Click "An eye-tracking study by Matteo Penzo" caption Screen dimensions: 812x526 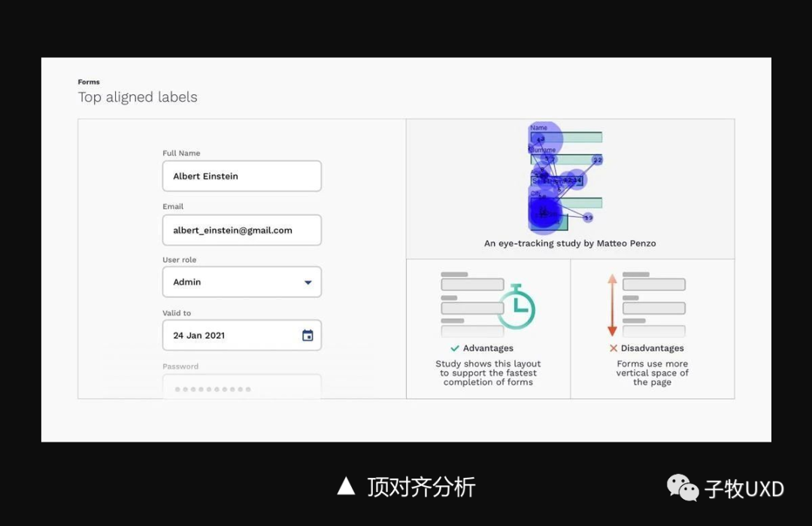[x=570, y=243]
